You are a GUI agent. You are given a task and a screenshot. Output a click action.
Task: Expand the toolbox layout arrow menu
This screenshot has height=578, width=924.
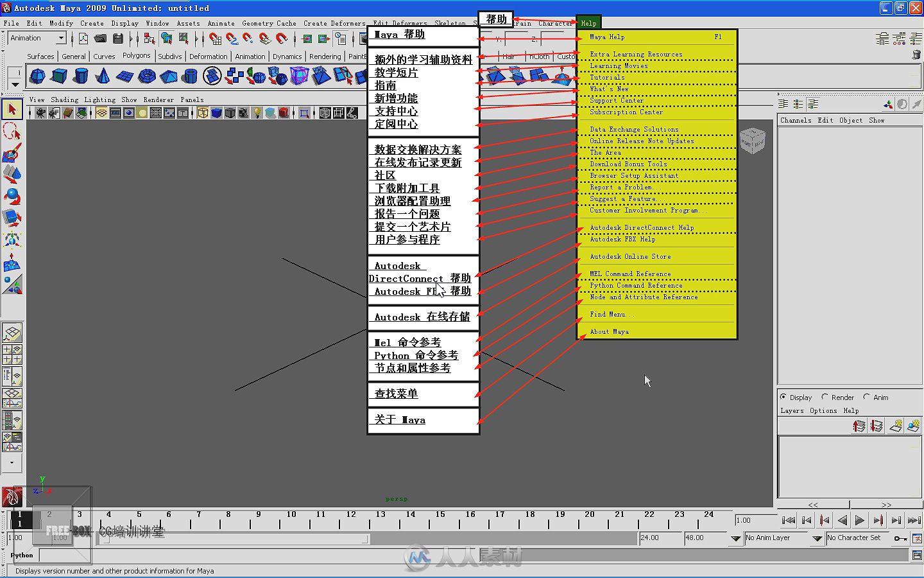click(x=12, y=462)
